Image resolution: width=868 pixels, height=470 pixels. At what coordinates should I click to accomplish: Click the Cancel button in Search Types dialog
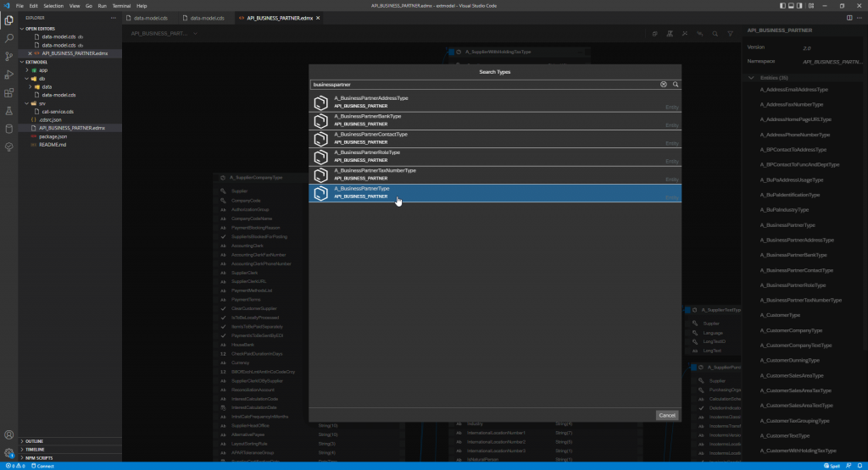pyautogui.click(x=666, y=415)
